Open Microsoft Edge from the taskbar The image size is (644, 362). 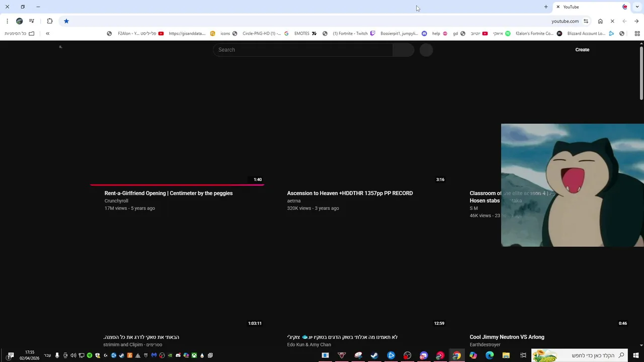click(x=490, y=355)
